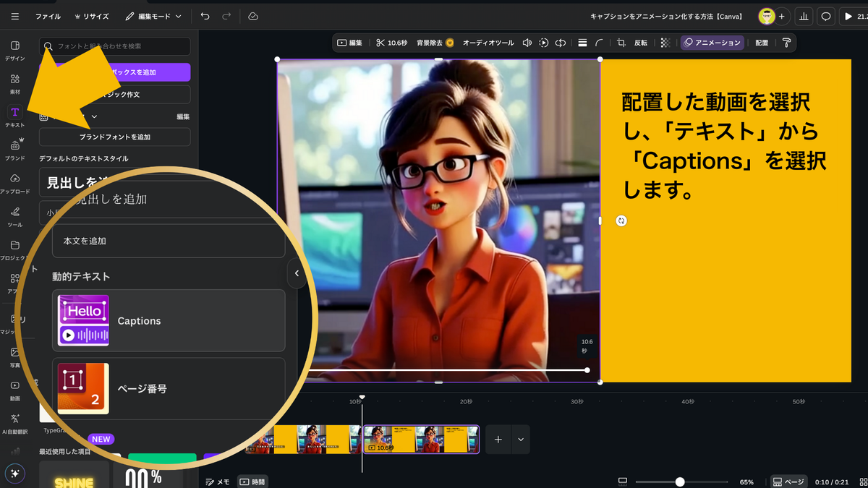Click the rotate handle beside the video

(x=621, y=221)
